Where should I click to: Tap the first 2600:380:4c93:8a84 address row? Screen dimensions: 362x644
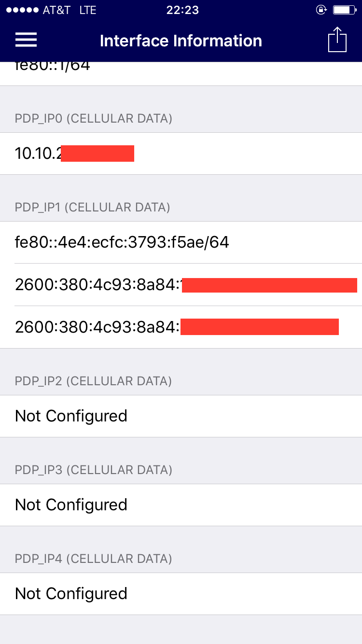point(181,285)
